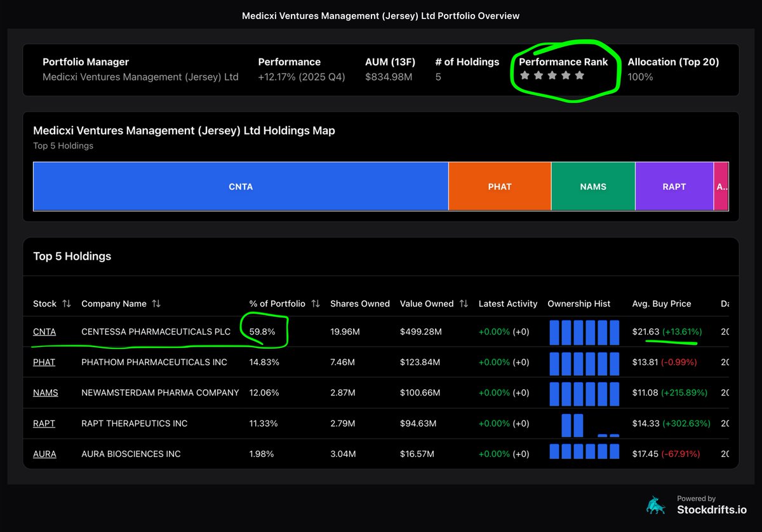Click the 11.33% portfolio value

264,423
